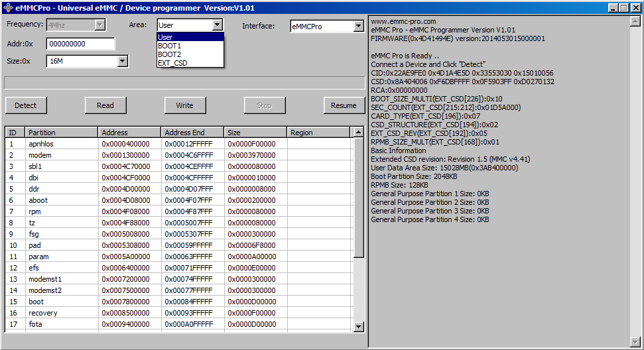This screenshot has height=350, width=644.
Task: Choose BOOT1 from the Area list
Action: pos(190,46)
